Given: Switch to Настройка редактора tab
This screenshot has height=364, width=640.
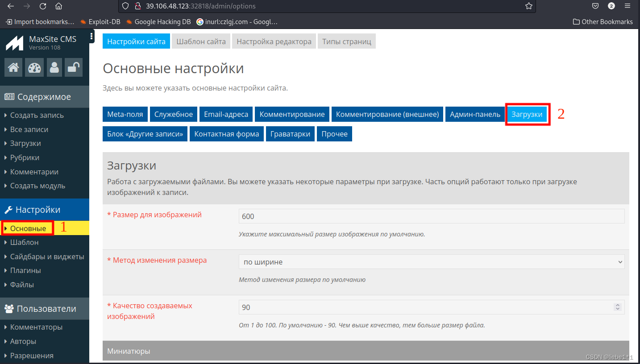Looking at the screenshot, I should tap(274, 41).
